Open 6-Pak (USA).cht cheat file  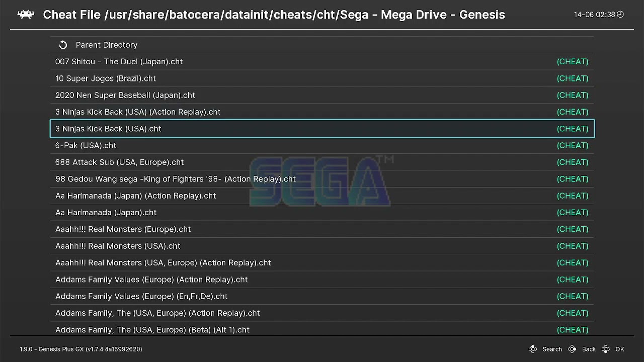(x=322, y=145)
